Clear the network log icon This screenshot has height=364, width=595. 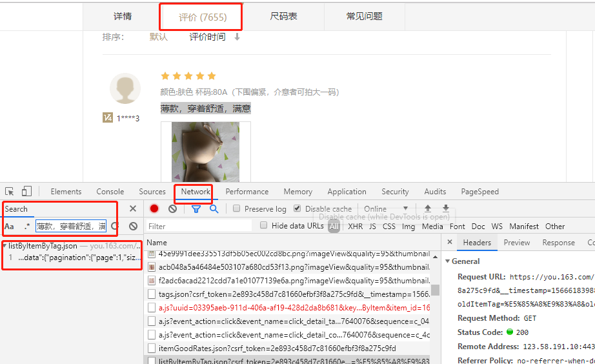(173, 208)
